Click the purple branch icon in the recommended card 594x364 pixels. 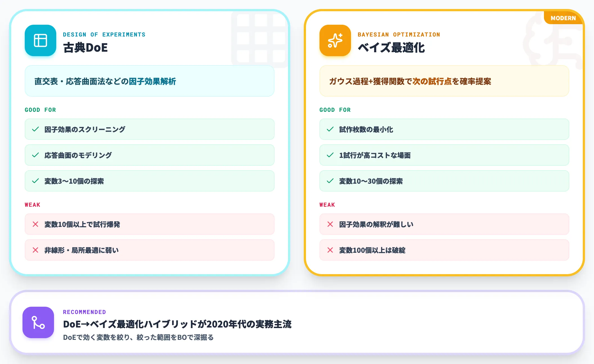(38, 322)
